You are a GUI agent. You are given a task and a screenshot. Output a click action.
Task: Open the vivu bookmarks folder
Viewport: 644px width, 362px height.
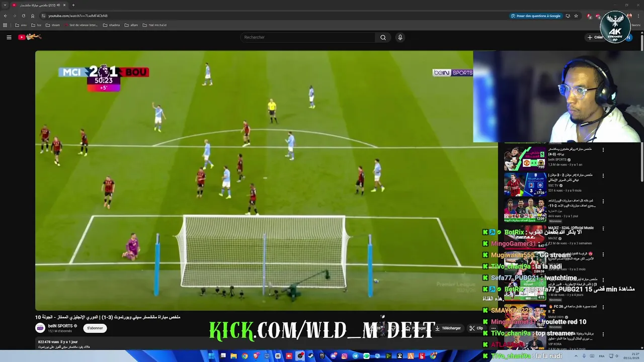21,25
